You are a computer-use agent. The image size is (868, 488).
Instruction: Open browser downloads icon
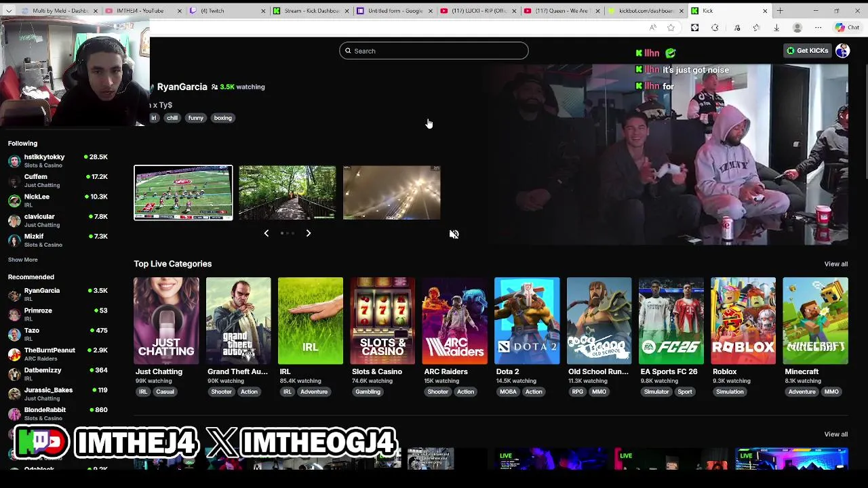(776, 28)
